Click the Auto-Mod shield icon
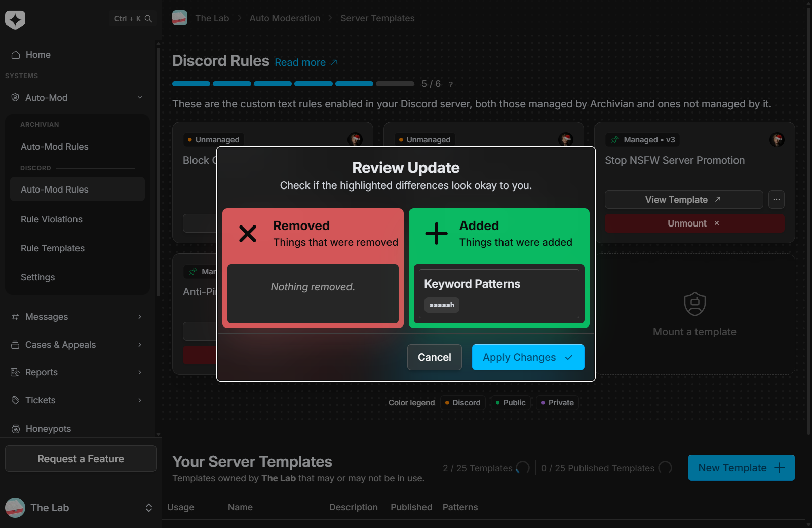The height and width of the screenshot is (528, 812). 15,97
